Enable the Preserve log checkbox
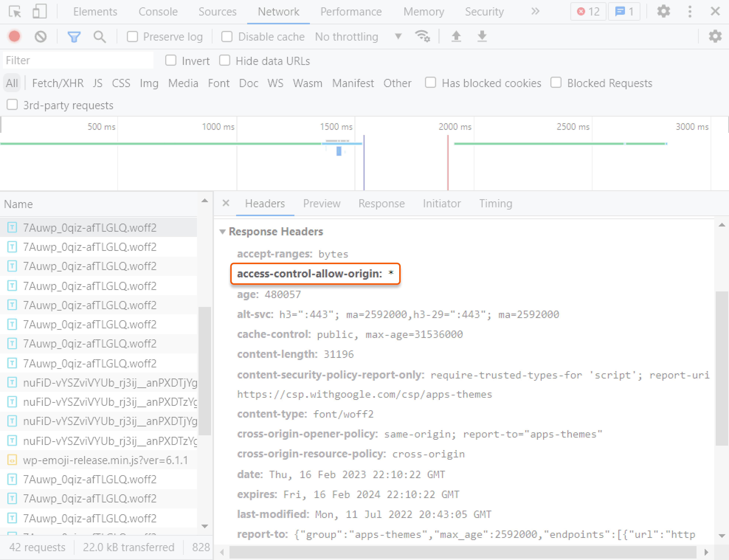Viewport: 729px width, 560px height. coord(132,36)
